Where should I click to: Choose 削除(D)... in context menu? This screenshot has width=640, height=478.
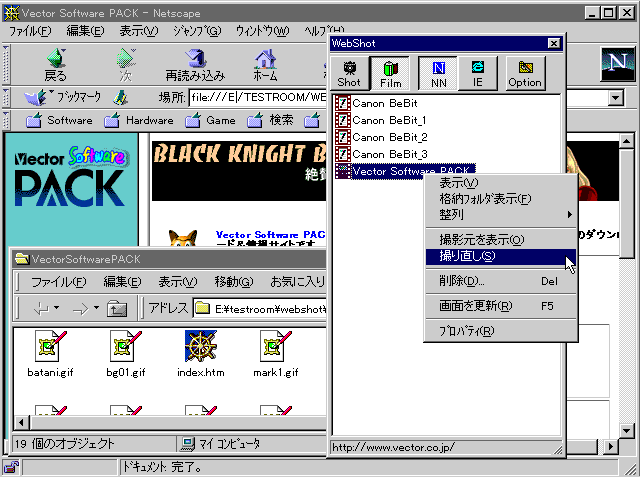click(x=500, y=281)
